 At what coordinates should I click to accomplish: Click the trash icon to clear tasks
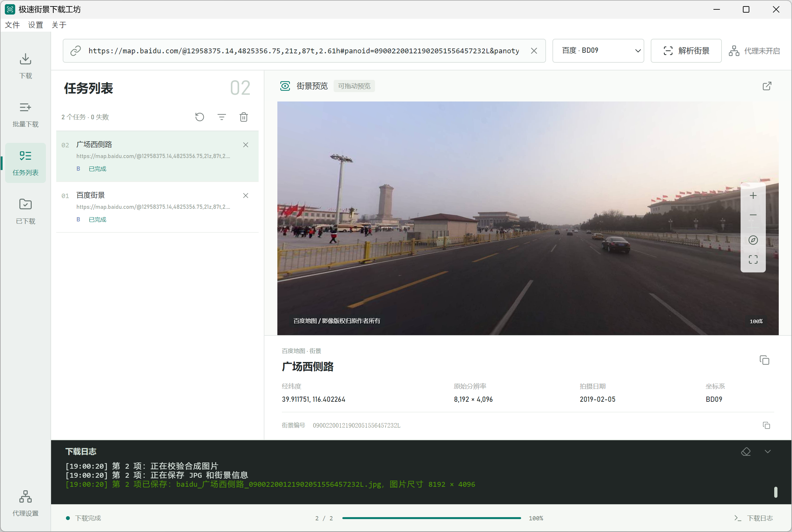pos(244,117)
